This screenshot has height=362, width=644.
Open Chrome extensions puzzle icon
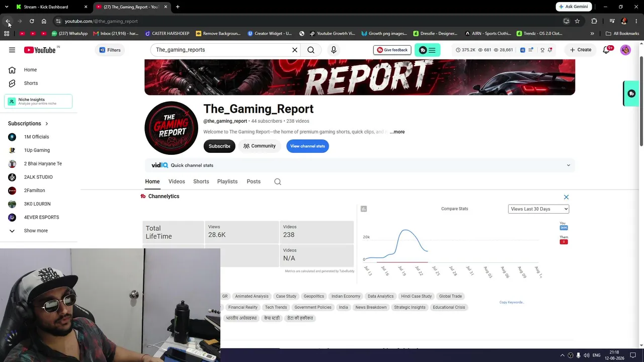(x=594, y=21)
